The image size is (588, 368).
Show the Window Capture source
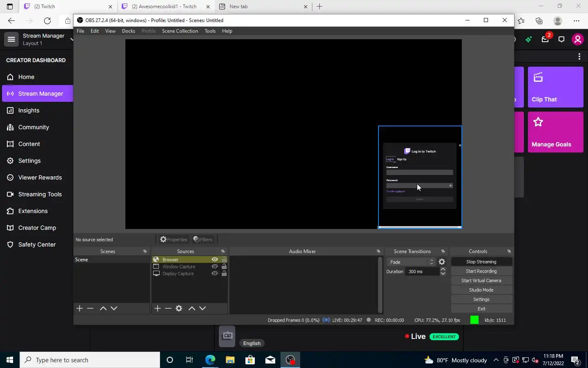point(215,267)
